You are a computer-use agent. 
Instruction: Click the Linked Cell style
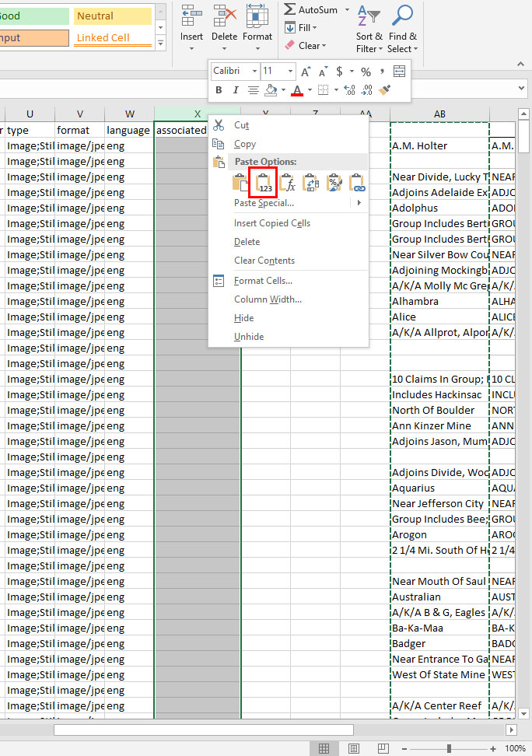pyautogui.click(x=113, y=37)
